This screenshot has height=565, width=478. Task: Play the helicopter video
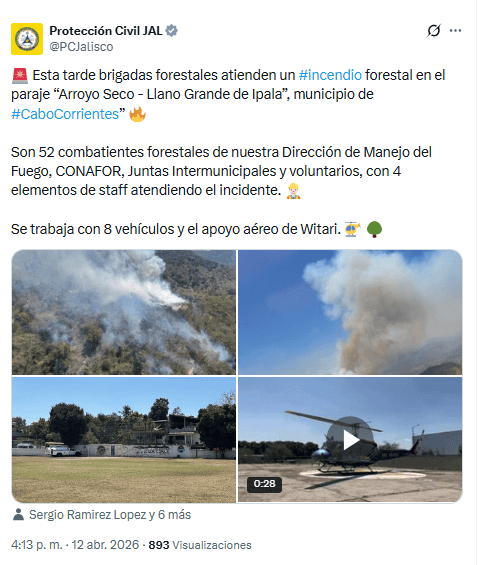tap(350, 440)
